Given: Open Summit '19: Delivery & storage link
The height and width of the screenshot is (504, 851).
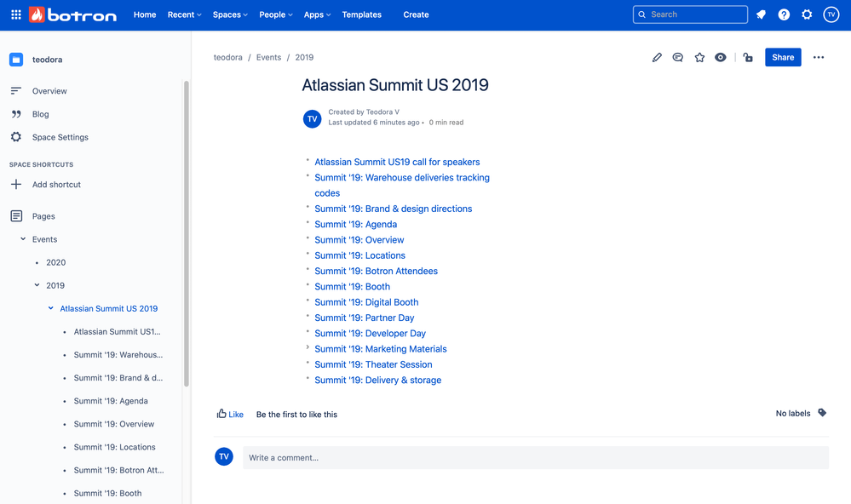Looking at the screenshot, I should click(x=377, y=380).
